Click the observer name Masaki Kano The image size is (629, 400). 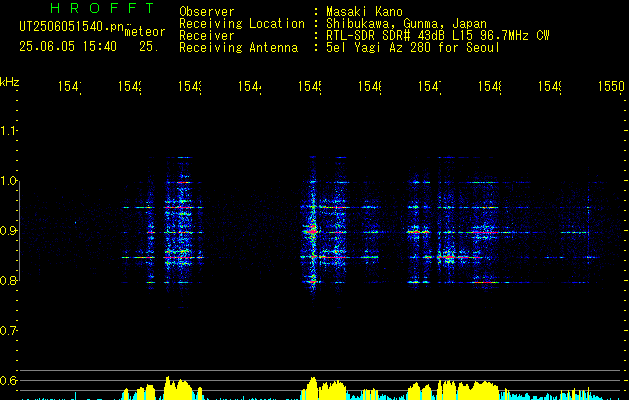(364, 12)
